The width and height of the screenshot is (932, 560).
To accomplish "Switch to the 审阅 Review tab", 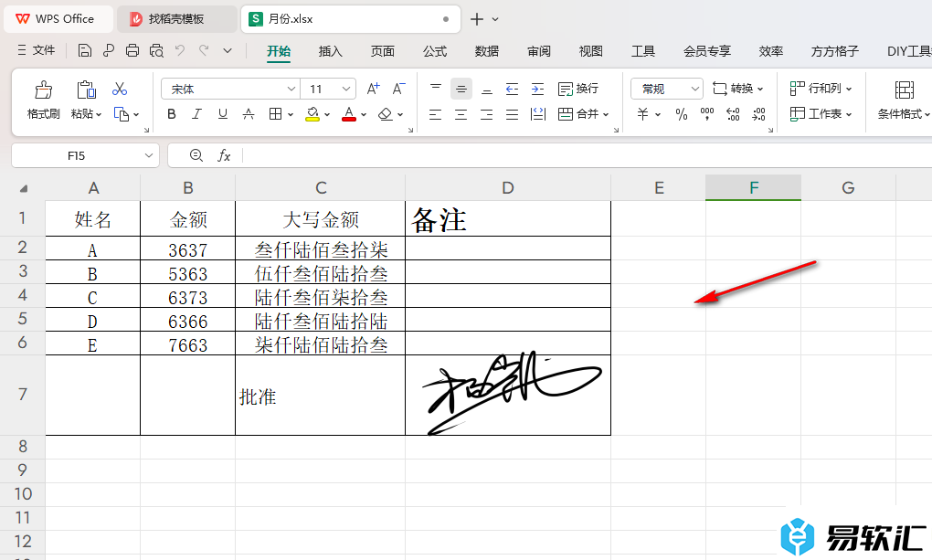I will pos(539,51).
